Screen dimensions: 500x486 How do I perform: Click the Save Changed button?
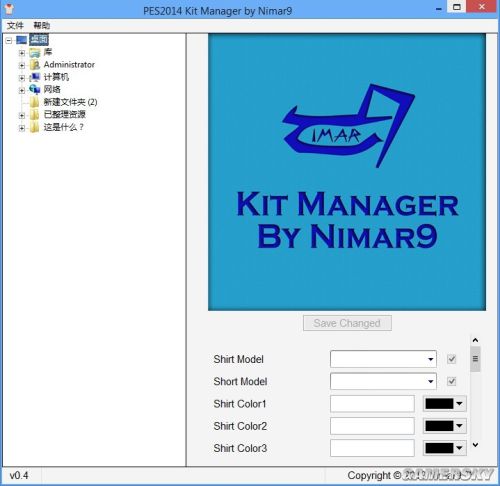(347, 323)
